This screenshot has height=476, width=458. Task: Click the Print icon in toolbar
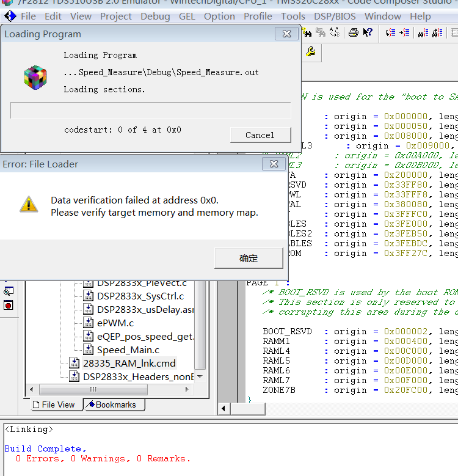354,32
